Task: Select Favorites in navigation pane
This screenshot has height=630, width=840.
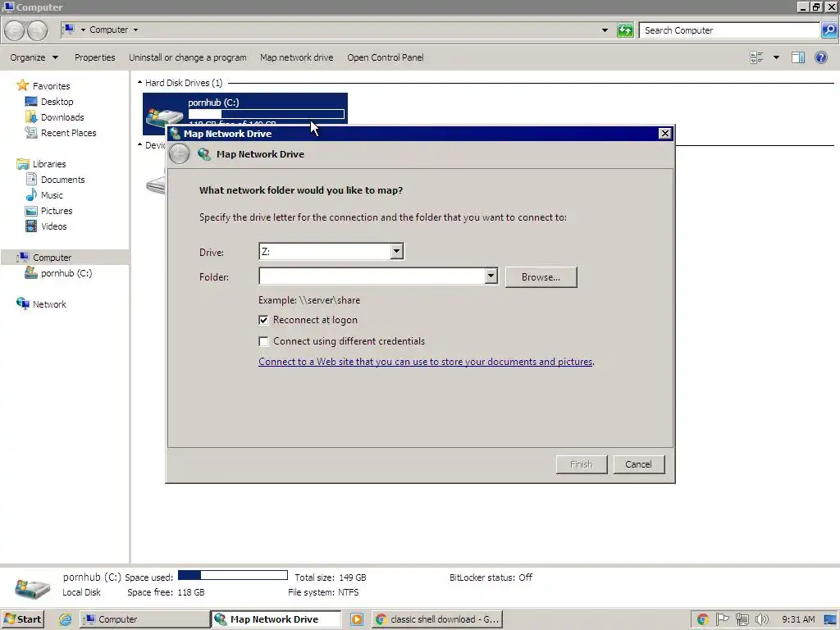Action: [x=51, y=85]
